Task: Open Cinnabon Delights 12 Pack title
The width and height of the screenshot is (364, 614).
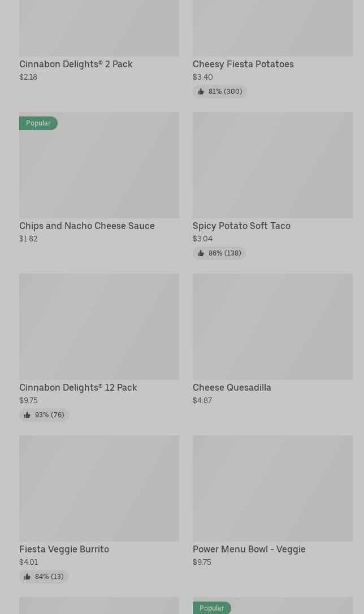Action: (x=78, y=387)
